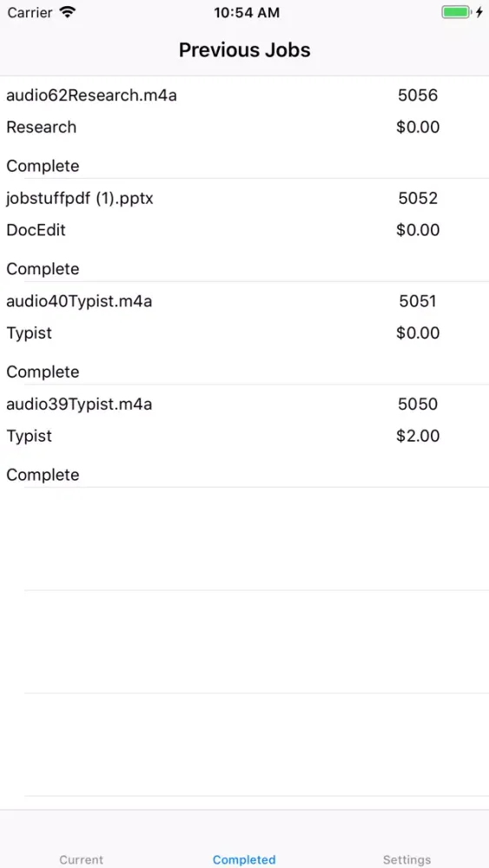The image size is (489, 868).
Task: Open the audio62Research.m4a job
Action: (244, 128)
